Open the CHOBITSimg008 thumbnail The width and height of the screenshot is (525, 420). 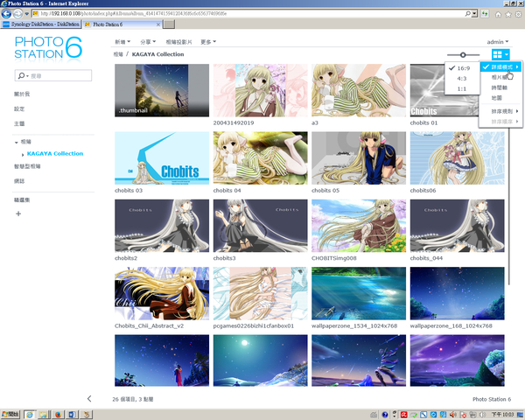[359, 226]
